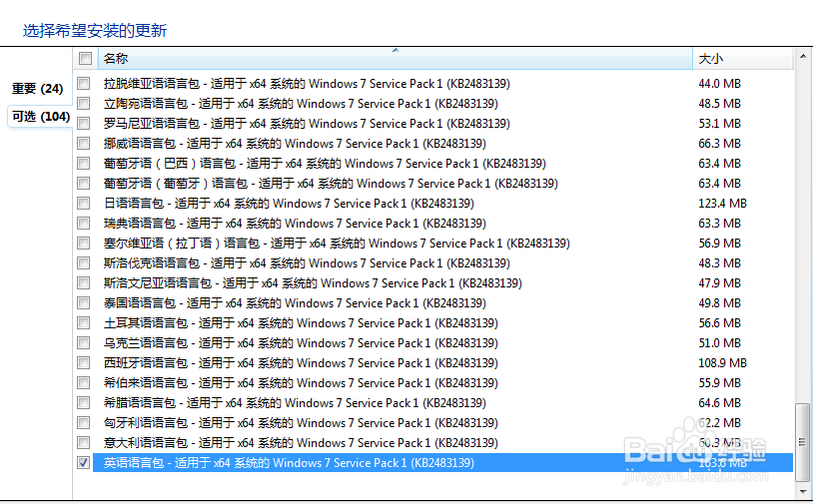Check the Hungarian (匈牙利语) language pack checkbox
Image resolution: width=813 pixels, height=504 pixels.
(84, 422)
